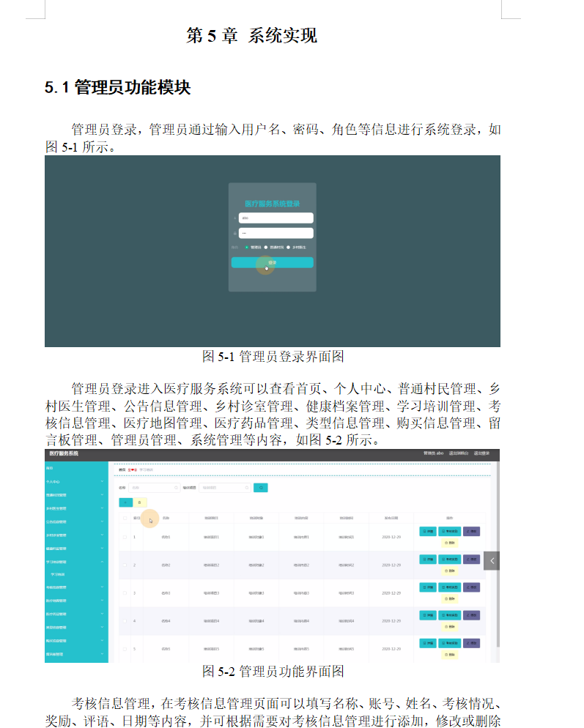Click the 培训项目 search input field
This screenshot has width=584, height=728.
click(225, 488)
